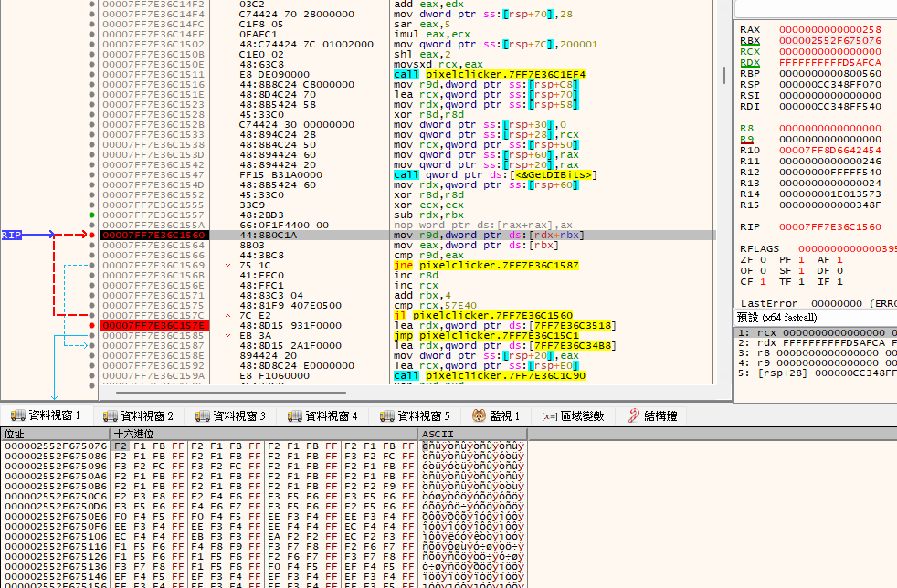Select the '5: [rsp+28]' argument row
The image size is (897, 588).
click(817, 373)
